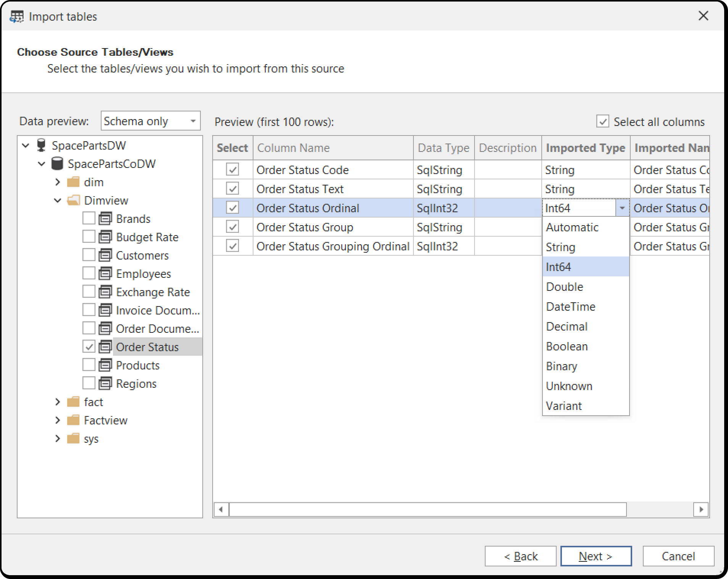Cancel the import tables wizard
Image resolution: width=728 pixels, height=579 pixels.
point(678,556)
